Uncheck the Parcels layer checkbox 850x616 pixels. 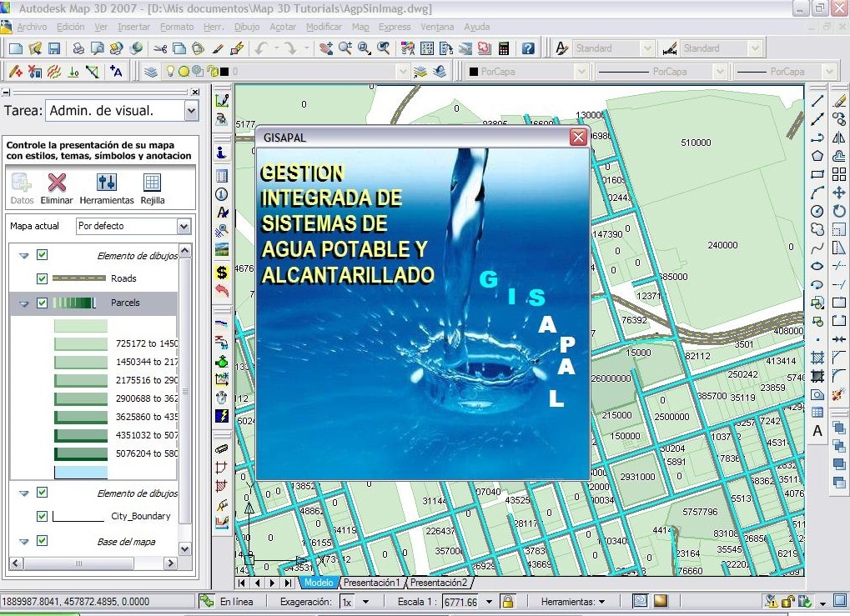pos(43,303)
